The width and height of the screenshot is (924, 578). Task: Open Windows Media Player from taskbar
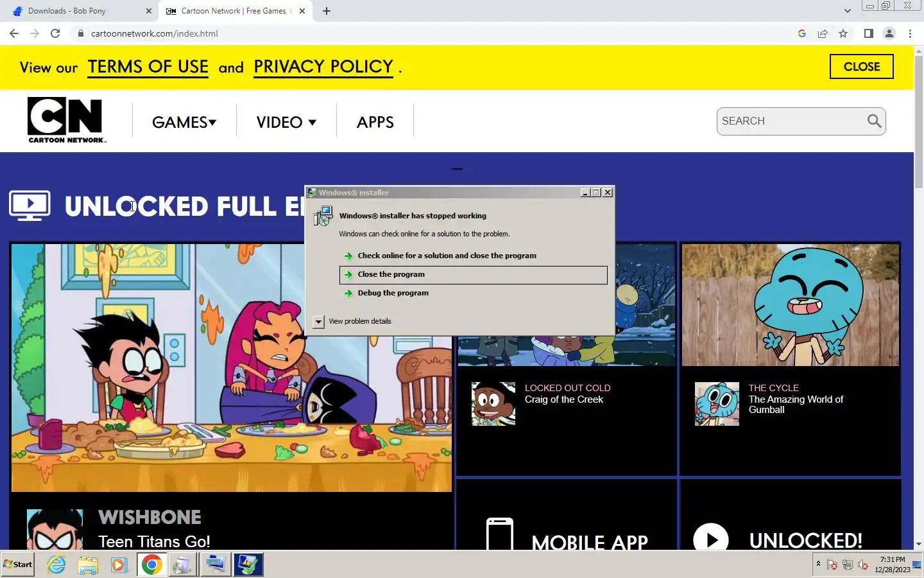(119, 565)
